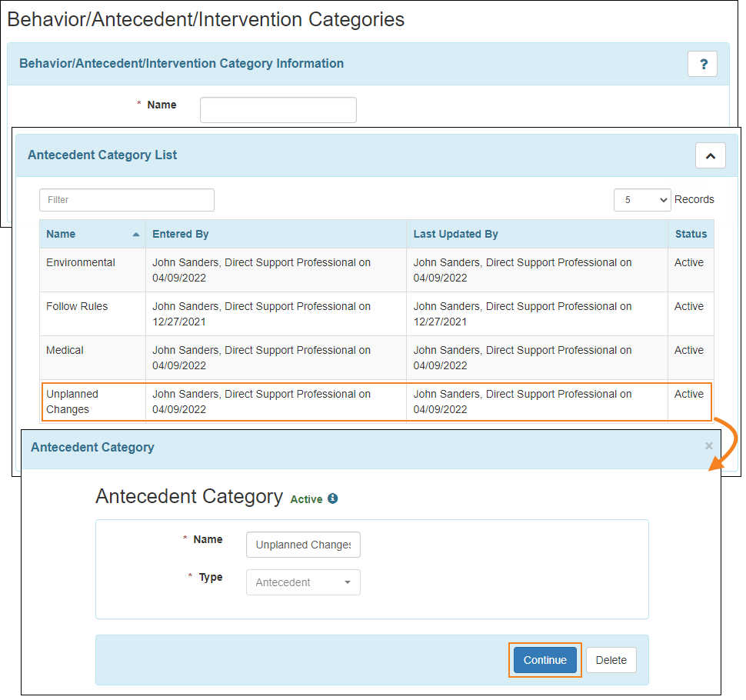The width and height of the screenshot is (746, 700).
Task: Click the Name field containing Unplanned Changes
Action: (x=302, y=545)
